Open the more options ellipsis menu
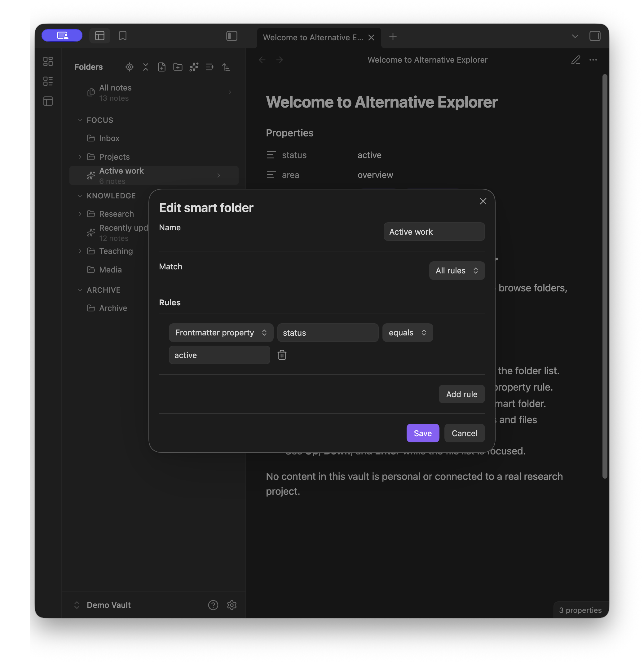The image size is (644, 664). pos(593,60)
